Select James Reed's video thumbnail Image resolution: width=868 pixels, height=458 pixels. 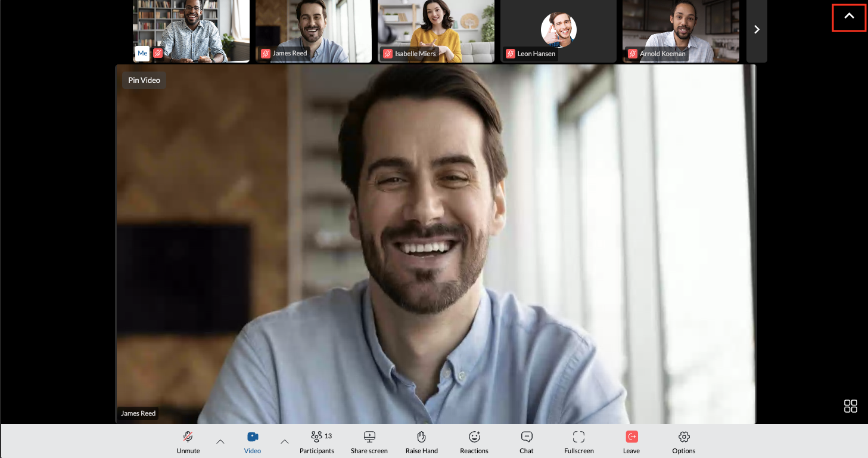(x=313, y=30)
